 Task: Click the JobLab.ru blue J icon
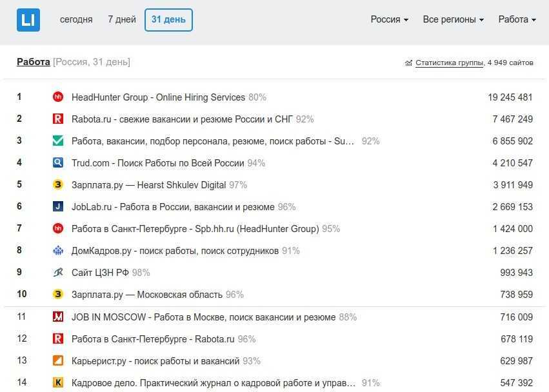pyautogui.click(x=58, y=206)
